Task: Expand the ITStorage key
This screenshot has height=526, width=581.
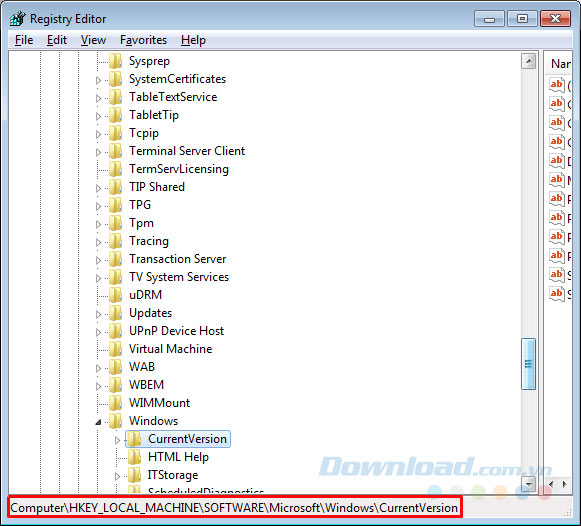Action: coord(117,476)
